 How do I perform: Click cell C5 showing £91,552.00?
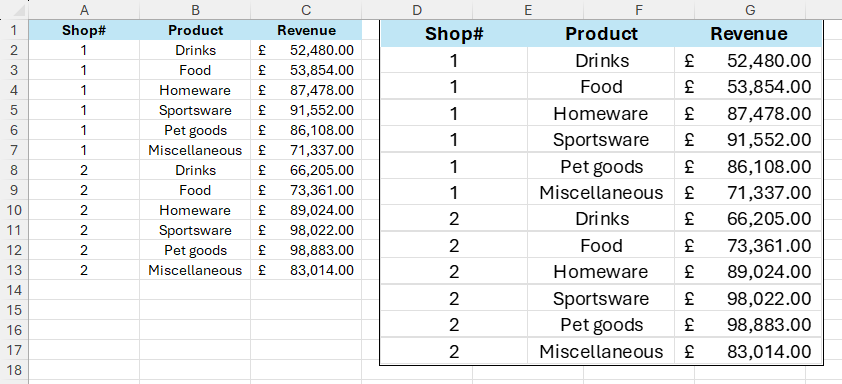coord(306,110)
